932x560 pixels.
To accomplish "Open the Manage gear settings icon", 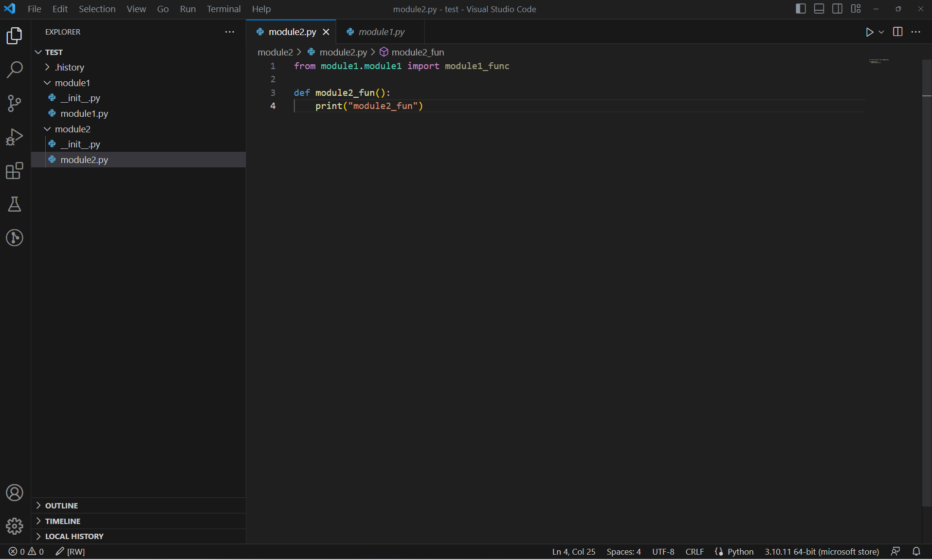I will coord(15,526).
